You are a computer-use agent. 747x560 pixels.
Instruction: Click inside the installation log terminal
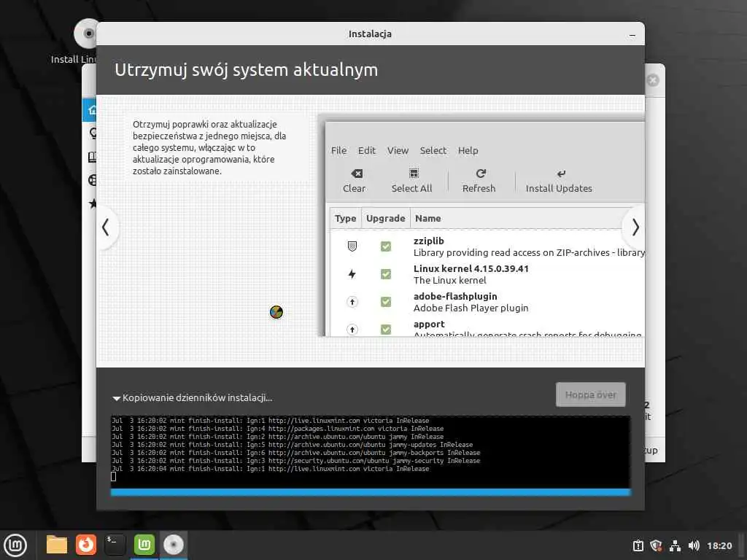pos(371,451)
